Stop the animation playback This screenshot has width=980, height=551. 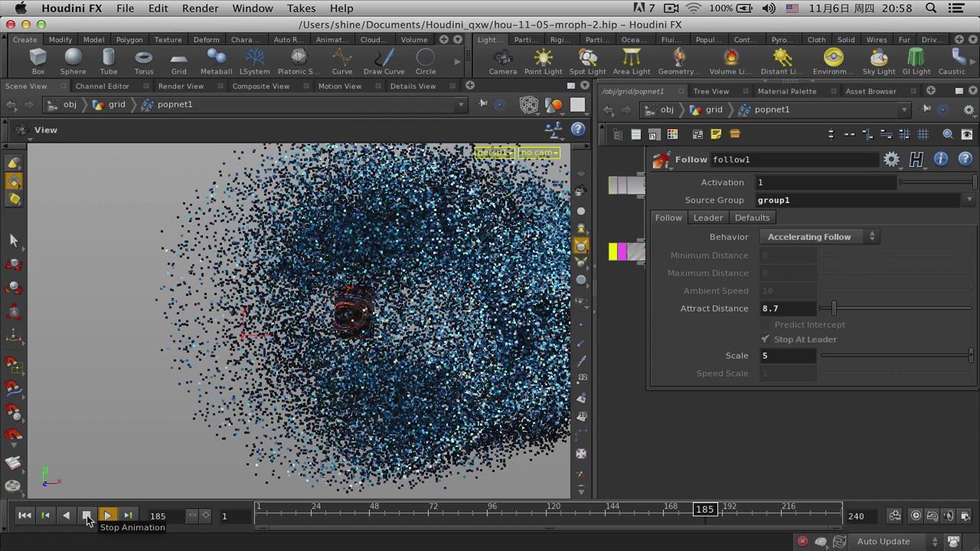pyautogui.click(x=87, y=516)
